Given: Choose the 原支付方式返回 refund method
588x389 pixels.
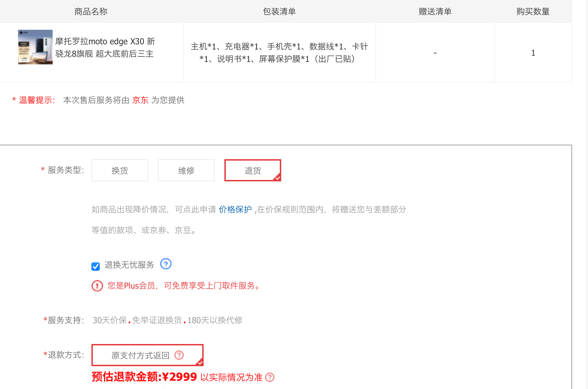Looking at the screenshot, I should tap(148, 355).
